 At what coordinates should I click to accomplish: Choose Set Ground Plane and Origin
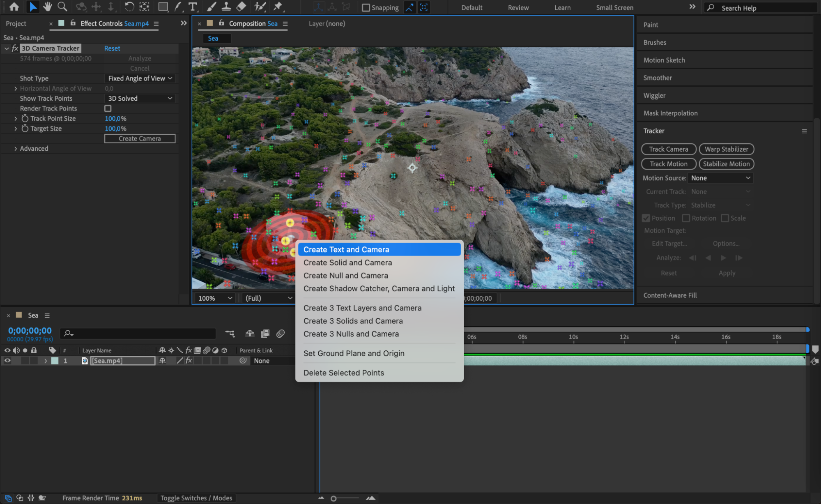pyautogui.click(x=354, y=353)
